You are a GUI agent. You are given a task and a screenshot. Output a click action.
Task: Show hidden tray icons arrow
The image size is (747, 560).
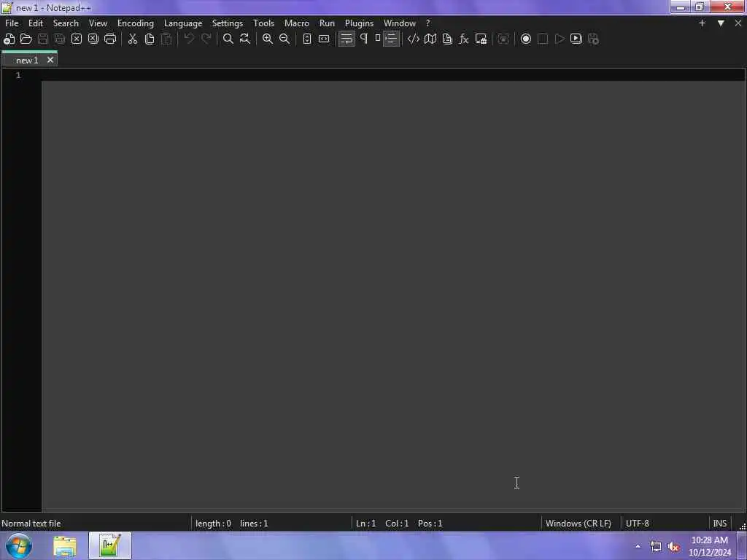point(638,546)
